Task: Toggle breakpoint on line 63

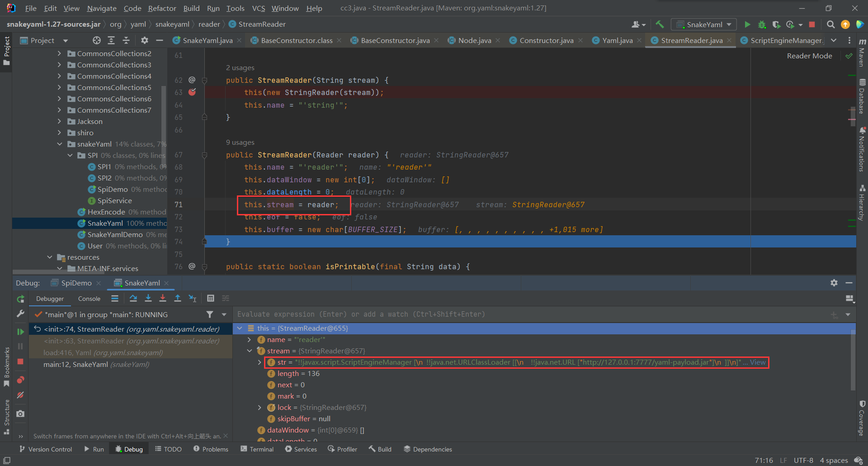Action: point(192,92)
